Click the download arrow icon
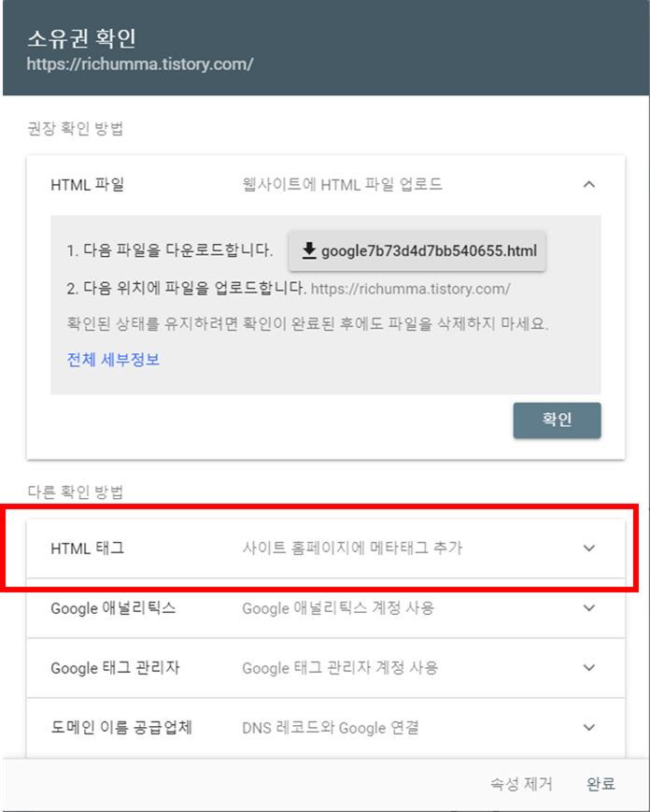Viewport: 650px width, 812px height. pos(309,250)
